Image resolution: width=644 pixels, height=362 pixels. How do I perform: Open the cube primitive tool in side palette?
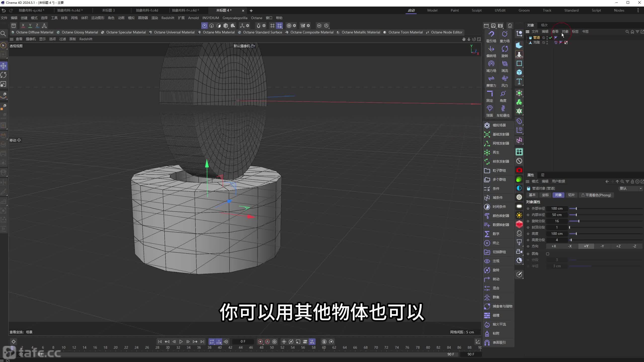(519, 72)
